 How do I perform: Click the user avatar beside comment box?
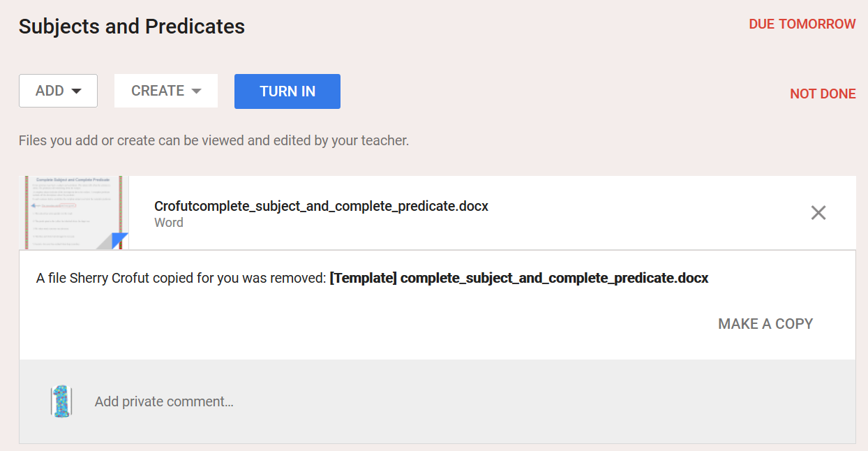61,401
